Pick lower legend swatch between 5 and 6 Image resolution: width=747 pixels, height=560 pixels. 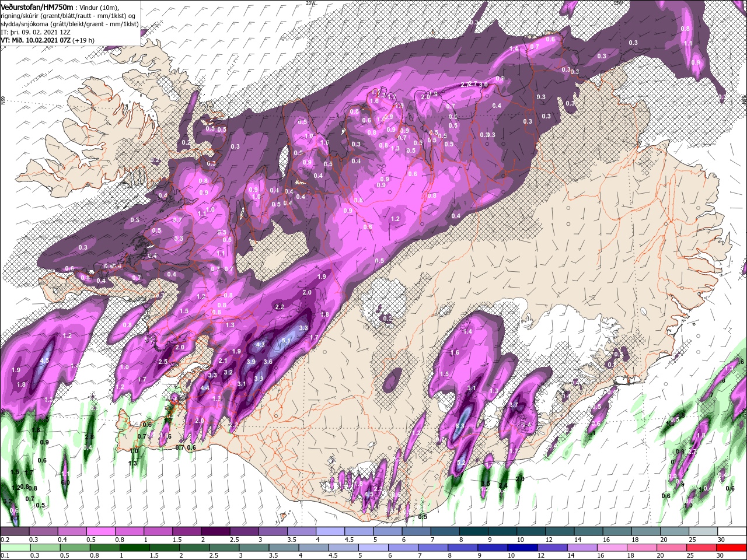click(375, 547)
